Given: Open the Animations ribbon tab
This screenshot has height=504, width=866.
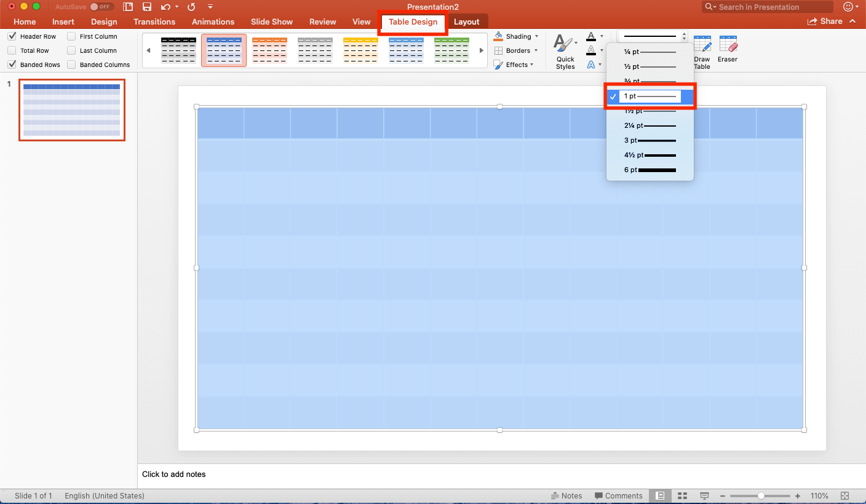Looking at the screenshot, I should click(x=213, y=21).
